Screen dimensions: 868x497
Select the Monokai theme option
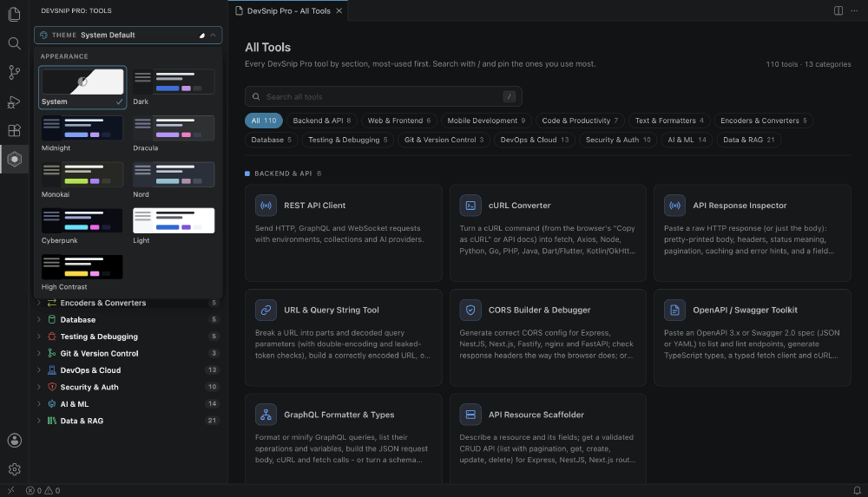pos(82,180)
